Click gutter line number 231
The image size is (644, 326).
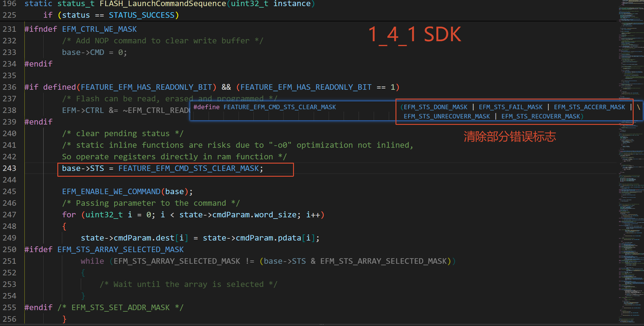point(10,29)
